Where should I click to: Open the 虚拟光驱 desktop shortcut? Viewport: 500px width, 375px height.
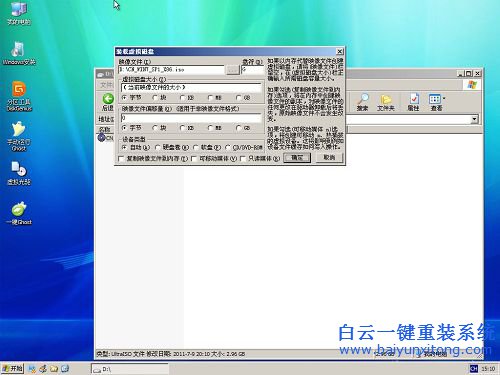[x=19, y=173]
